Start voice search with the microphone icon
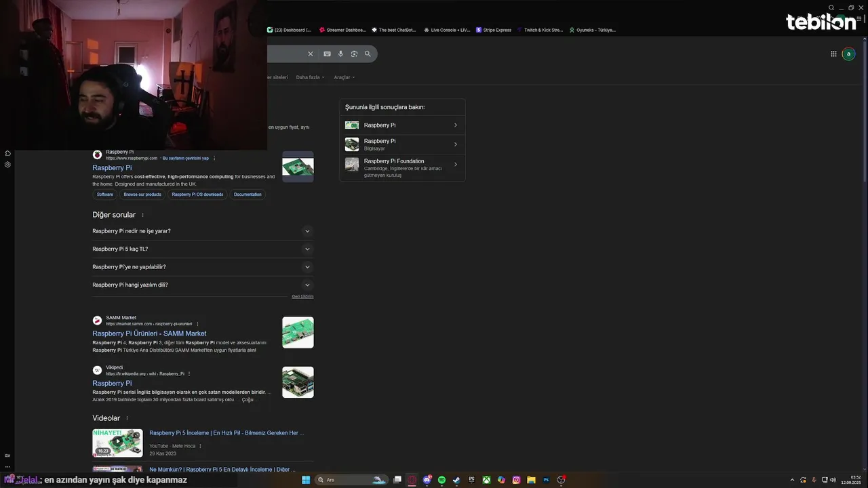The image size is (868, 488). (x=340, y=54)
